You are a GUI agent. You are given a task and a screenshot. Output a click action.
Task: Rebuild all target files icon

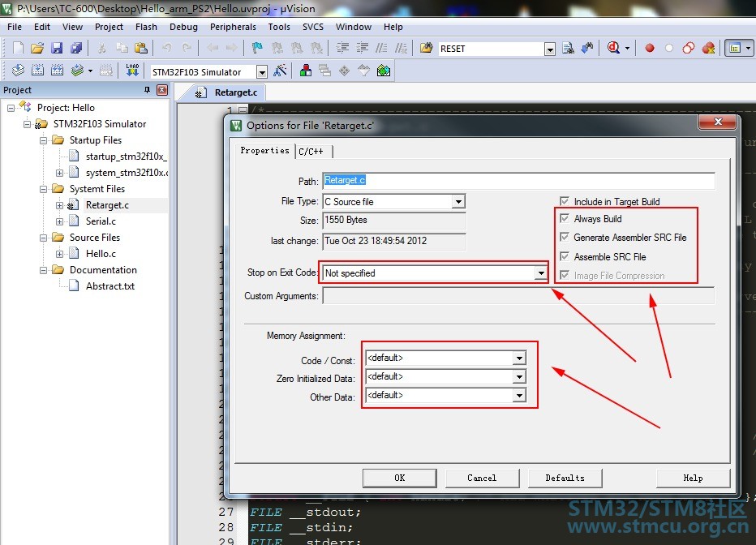57,71
